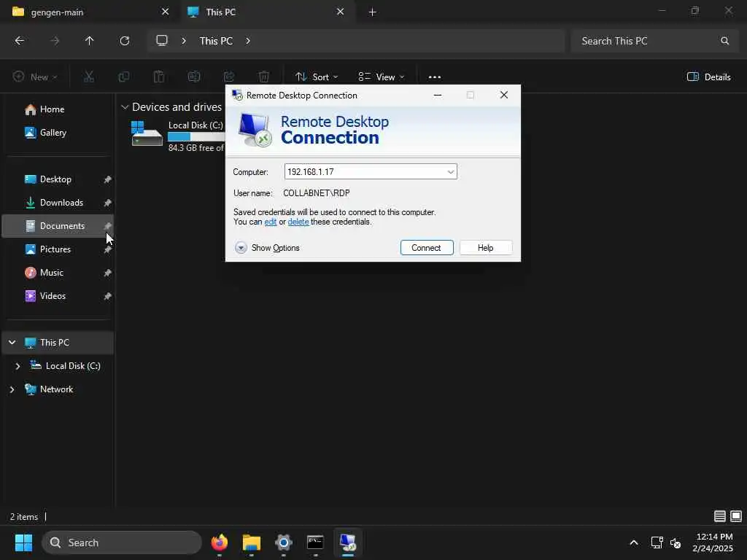Add a new File Explorer tab

(373, 12)
